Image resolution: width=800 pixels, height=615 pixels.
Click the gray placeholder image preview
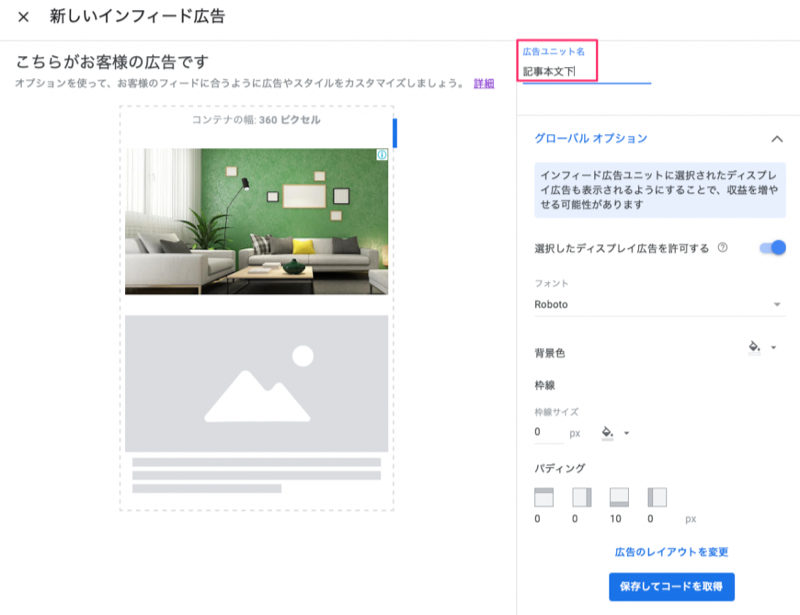[x=257, y=383]
